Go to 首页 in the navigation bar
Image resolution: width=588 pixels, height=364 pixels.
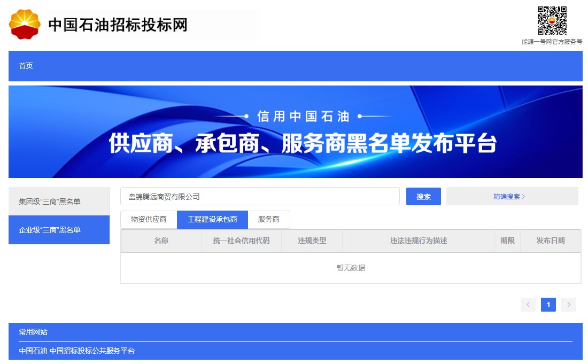[x=26, y=66]
